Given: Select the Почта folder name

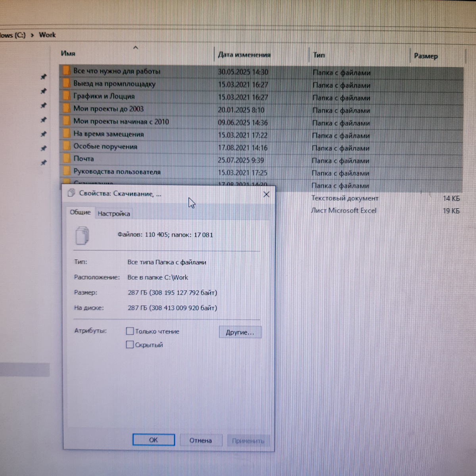Looking at the screenshot, I should 84,158.
